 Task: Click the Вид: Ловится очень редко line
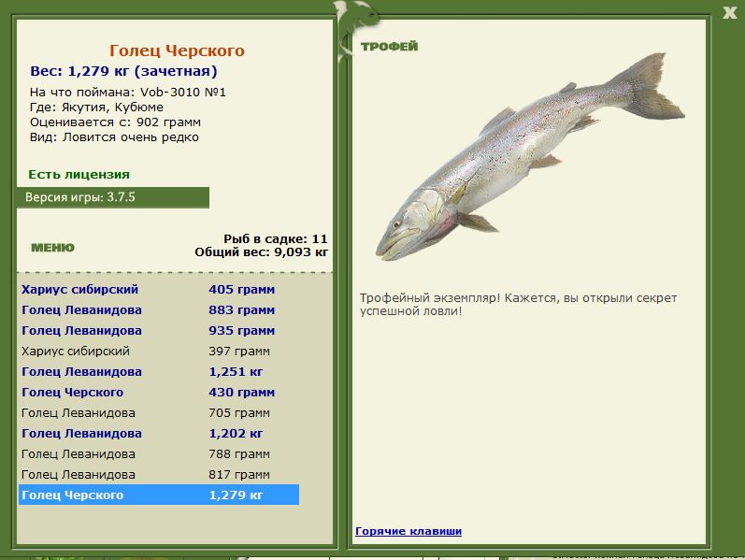pyautogui.click(x=114, y=137)
